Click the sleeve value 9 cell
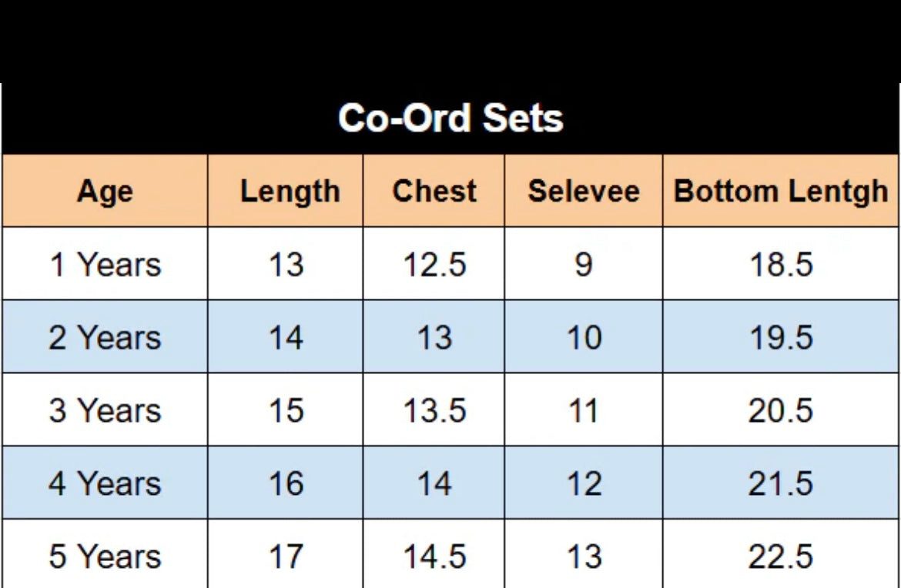The height and width of the screenshot is (588, 901). (583, 265)
